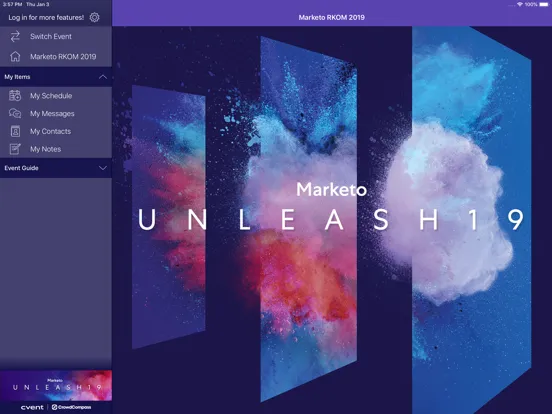The width and height of the screenshot is (552, 414).
Task: Tap the My Schedule calendar icon
Action: [x=15, y=95]
